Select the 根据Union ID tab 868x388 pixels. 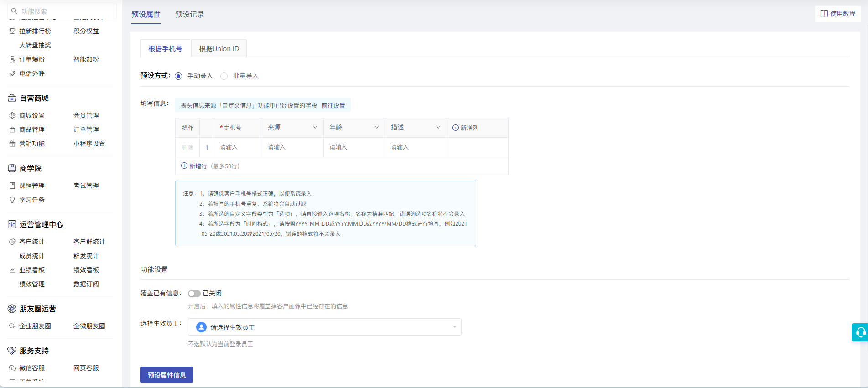click(219, 49)
